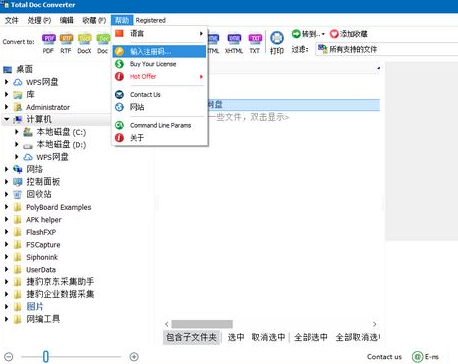Select the 图片 folder
This screenshot has height=364, width=458.
pyautogui.click(x=35, y=307)
